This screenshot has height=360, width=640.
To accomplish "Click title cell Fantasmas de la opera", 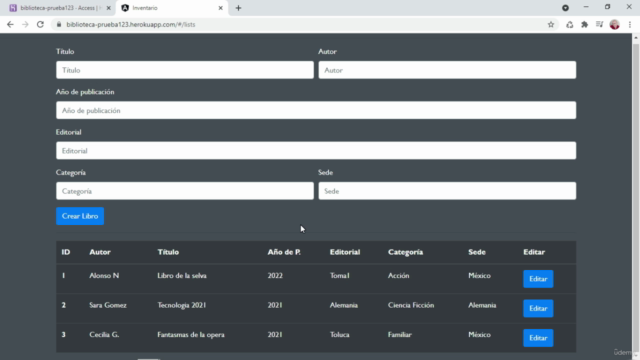I will (191, 335).
